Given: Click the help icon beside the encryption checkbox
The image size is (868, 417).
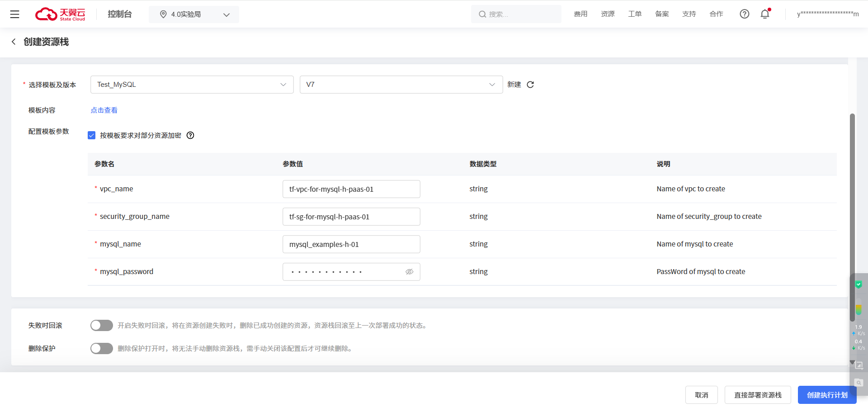Looking at the screenshot, I should (x=190, y=135).
